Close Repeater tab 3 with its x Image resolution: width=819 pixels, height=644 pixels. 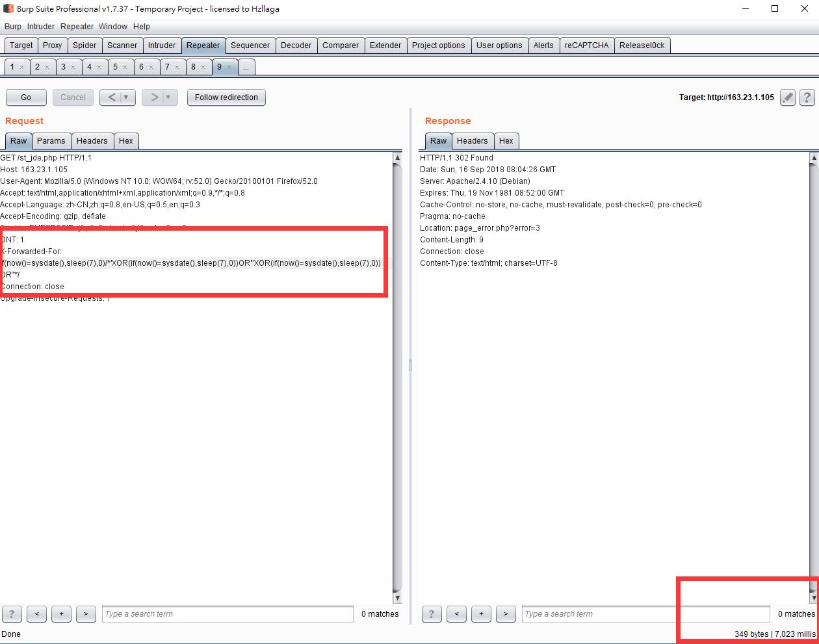tap(73, 67)
